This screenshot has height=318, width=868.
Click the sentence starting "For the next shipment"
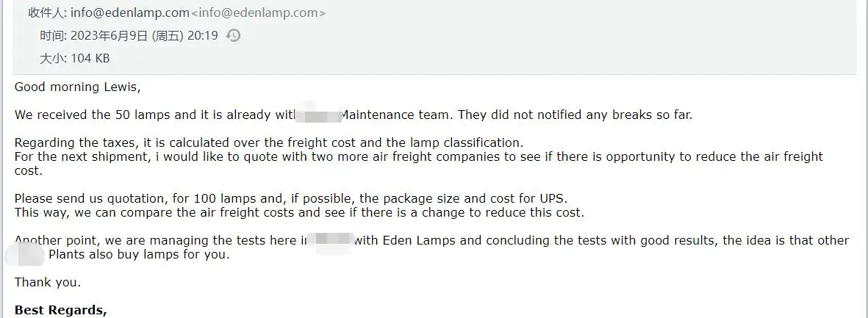418,156
